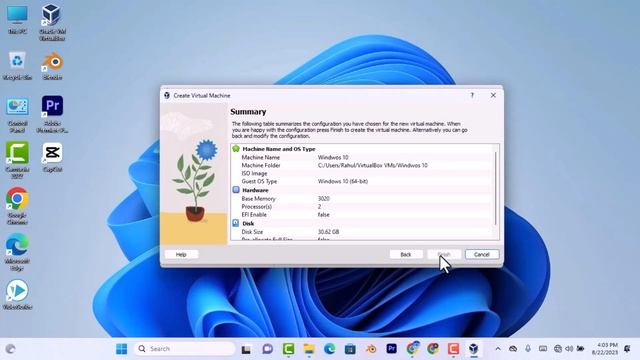Click the widgets icon at the taskbar's left end

coord(11,349)
